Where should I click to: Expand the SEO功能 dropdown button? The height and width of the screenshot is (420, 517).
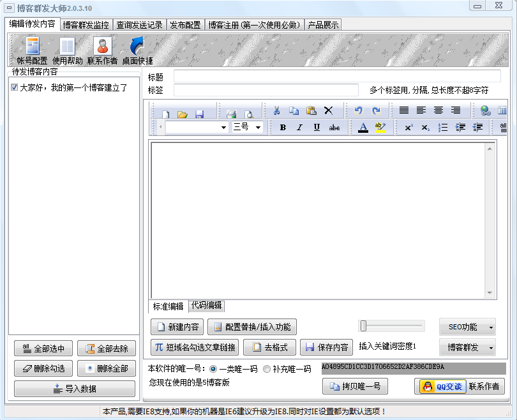[490, 327]
